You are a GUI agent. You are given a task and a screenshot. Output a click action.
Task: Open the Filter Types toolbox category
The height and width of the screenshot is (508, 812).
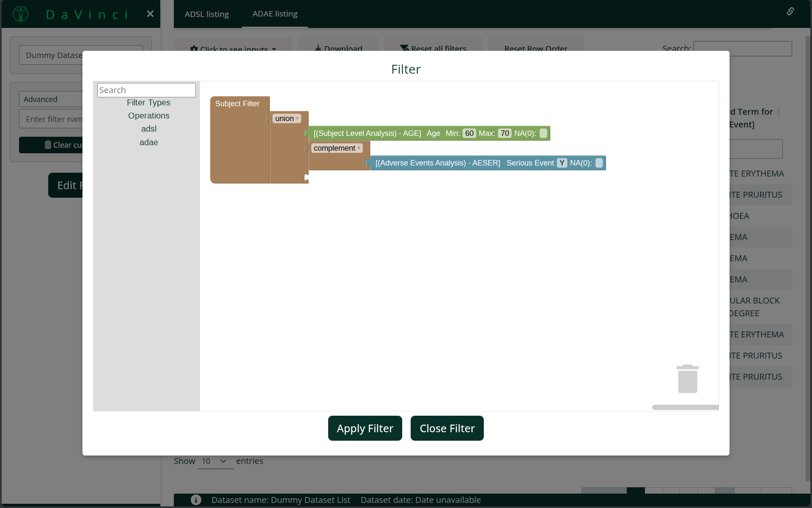pyautogui.click(x=148, y=102)
